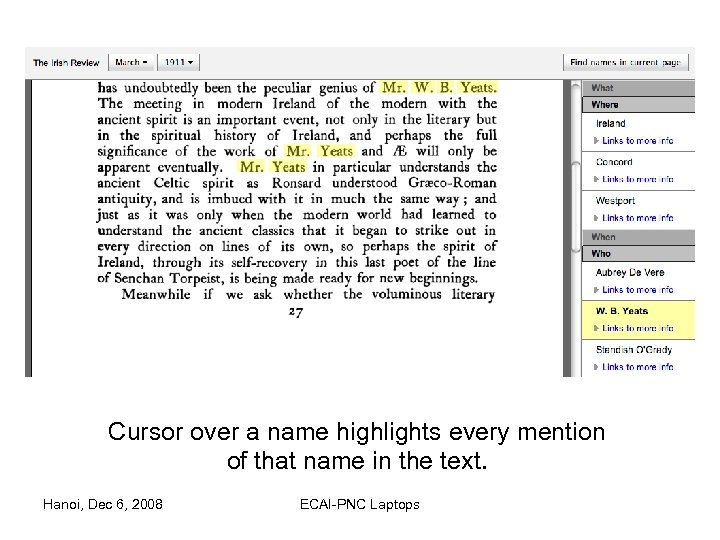Image resolution: width=720 pixels, height=540 pixels.
Task: Select Ireland in the Where list
Action: pyautogui.click(x=610, y=124)
